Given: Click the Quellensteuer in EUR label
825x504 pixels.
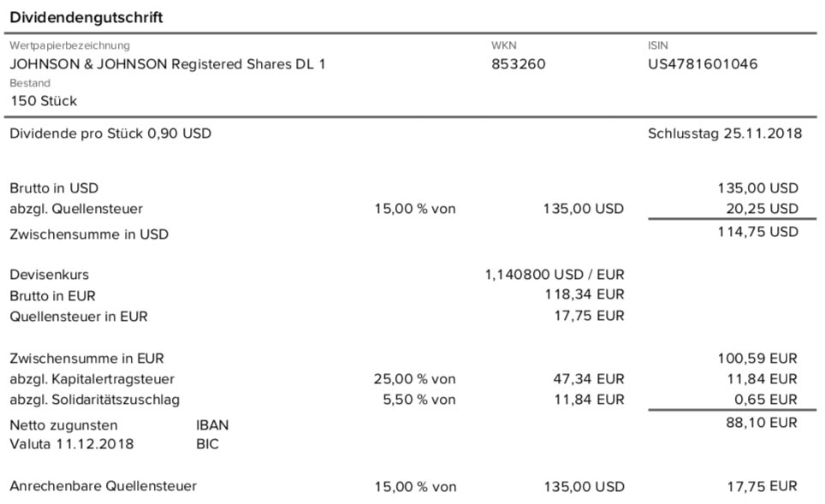Looking at the screenshot, I should 79,317.
